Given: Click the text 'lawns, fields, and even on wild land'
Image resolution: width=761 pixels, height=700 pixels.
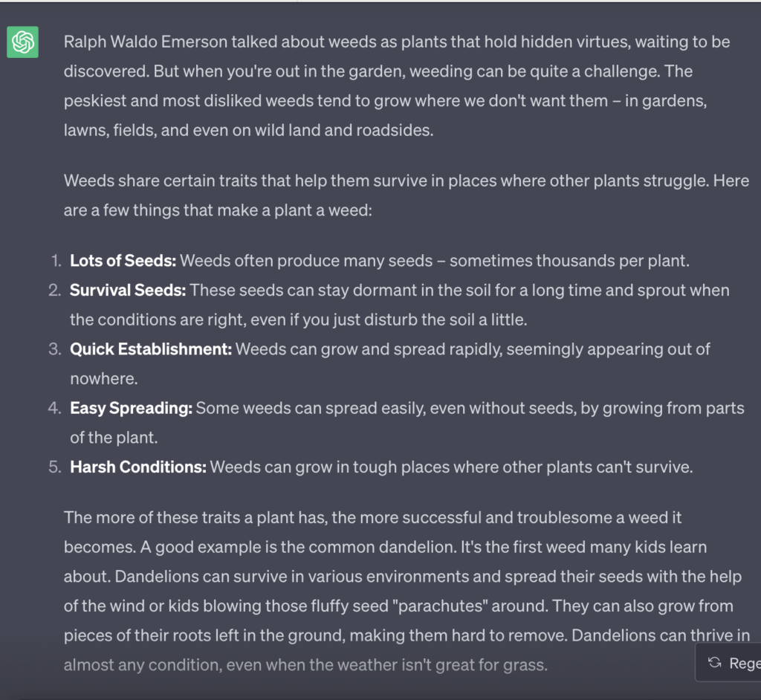Looking at the screenshot, I should (x=192, y=130).
